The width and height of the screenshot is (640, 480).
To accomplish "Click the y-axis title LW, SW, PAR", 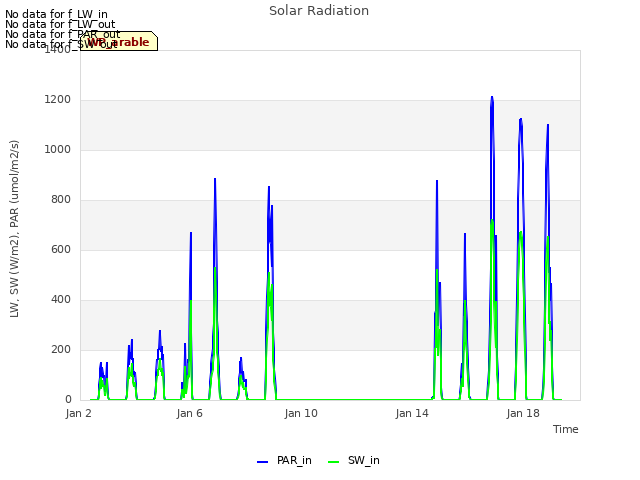I will pos(14,229).
